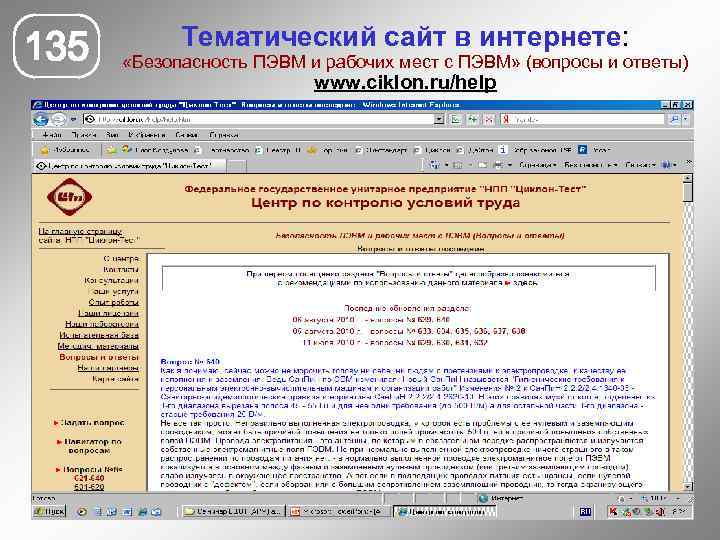The height and width of the screenshot is (540, 720).
Task: Open the Безопасность command bar dropdown
Action: click(x=591, y=164)
